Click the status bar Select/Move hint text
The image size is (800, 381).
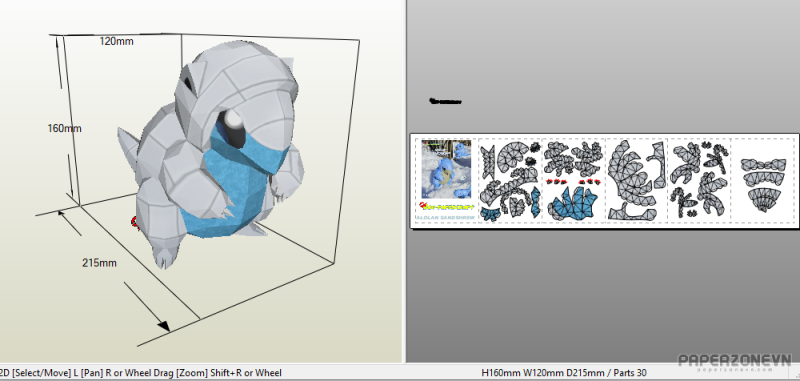(141, 373)
